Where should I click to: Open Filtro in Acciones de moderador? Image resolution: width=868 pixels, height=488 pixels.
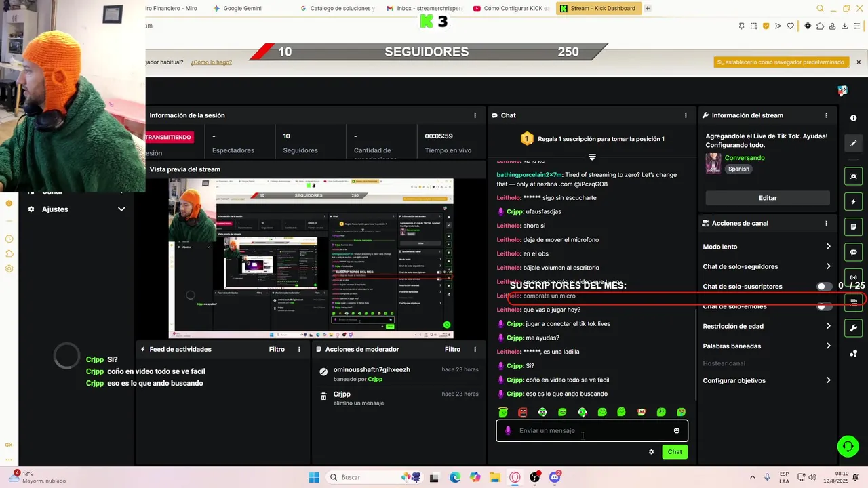tap(452, 349)
